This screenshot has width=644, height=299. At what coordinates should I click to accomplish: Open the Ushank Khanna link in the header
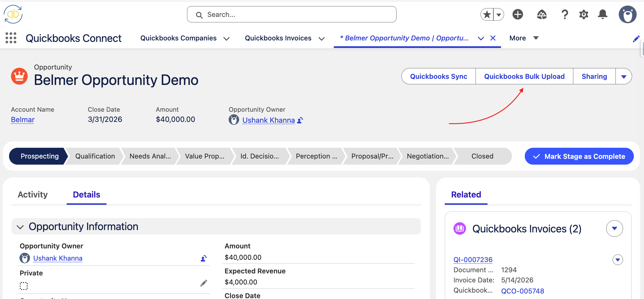[268, 120]
